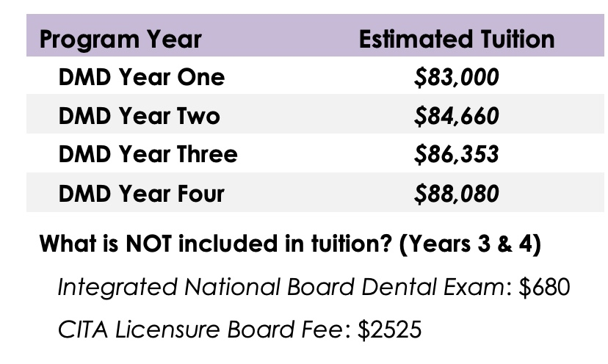Click the $88,080 tuition amount
This screenshot has height=364, width=608.
(456, 194)
